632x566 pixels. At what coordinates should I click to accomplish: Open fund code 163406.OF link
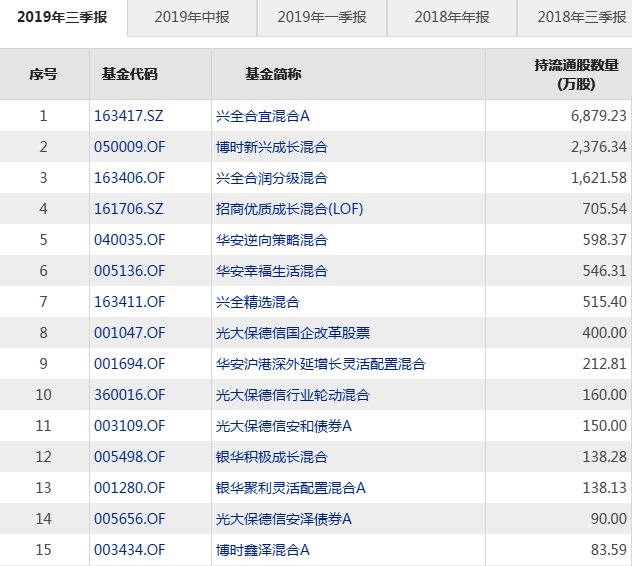[129, 178]
